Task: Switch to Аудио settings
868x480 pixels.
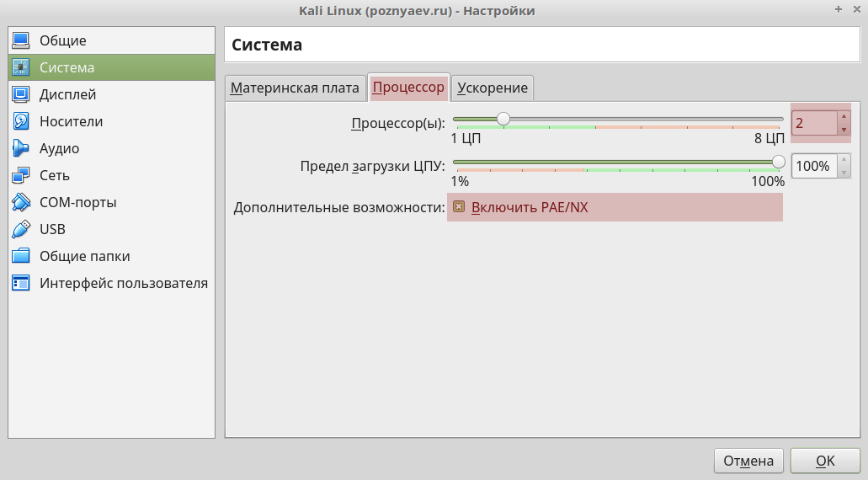Action: (x=111, y=148)
